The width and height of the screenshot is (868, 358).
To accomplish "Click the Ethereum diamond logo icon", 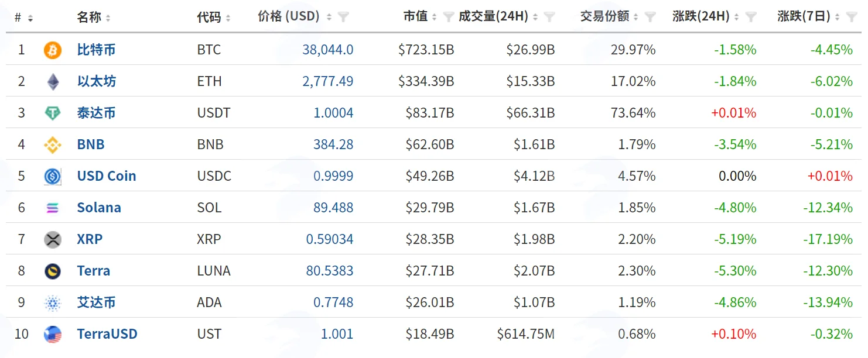I will tap(53, 82).
